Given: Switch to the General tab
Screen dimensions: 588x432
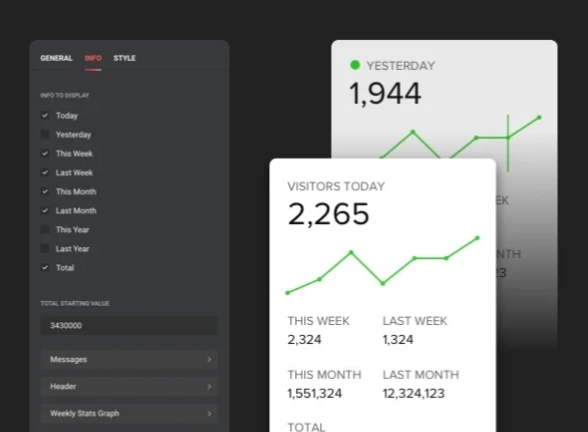Looking at the screenshot, I should [56, 58].
